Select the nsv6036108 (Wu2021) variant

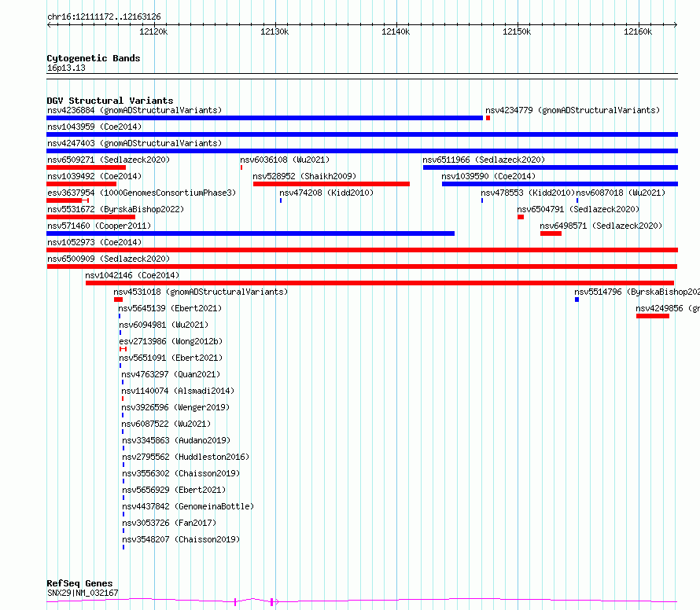(285, 160)
